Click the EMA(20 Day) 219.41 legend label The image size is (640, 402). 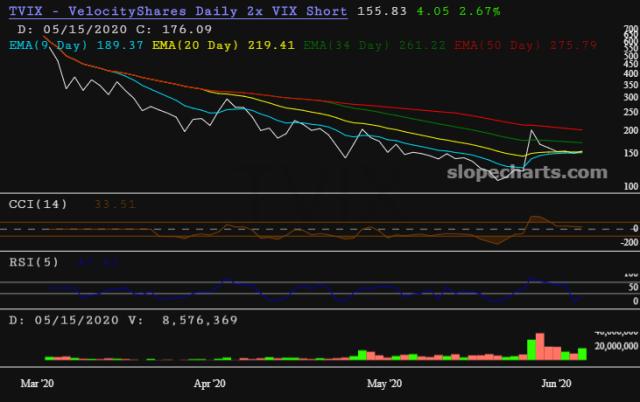pyautogui.click(x=223, y=45)
